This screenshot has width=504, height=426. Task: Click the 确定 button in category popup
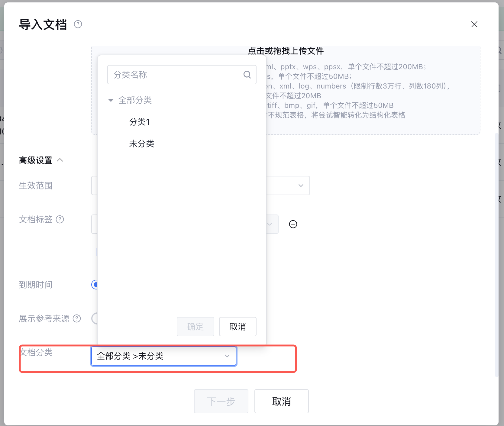pyautogui.click(x=195, y=327)
